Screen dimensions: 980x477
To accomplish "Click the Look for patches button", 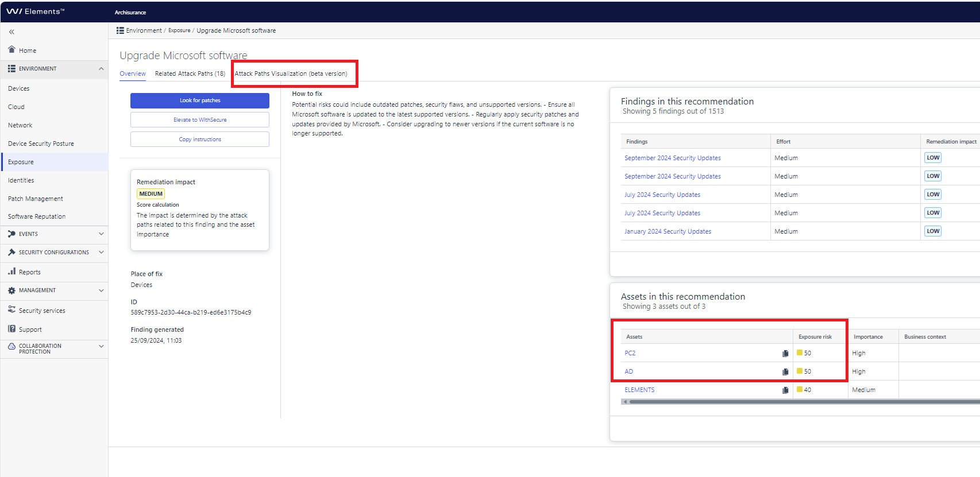I will pos(200,100).
